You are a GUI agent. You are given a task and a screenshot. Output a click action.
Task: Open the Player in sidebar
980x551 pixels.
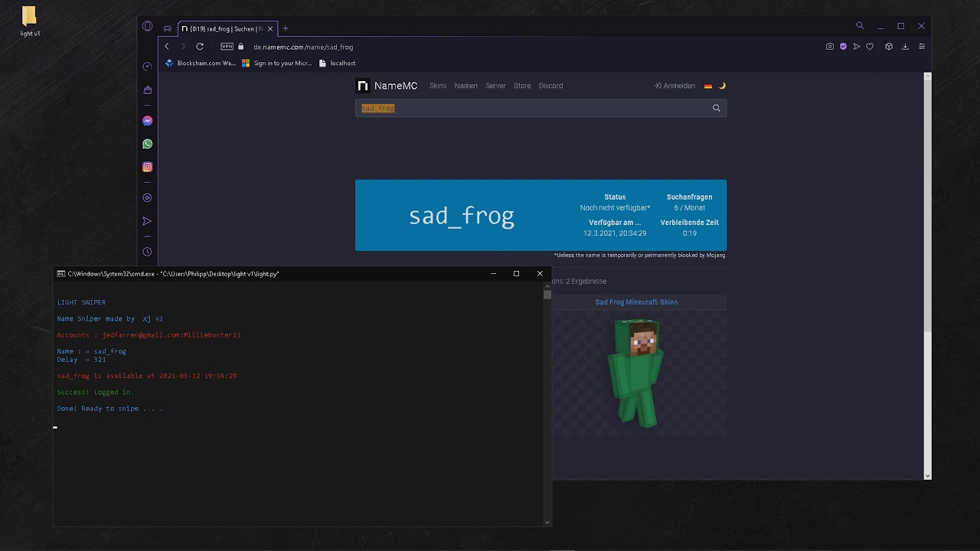(147, 198)
